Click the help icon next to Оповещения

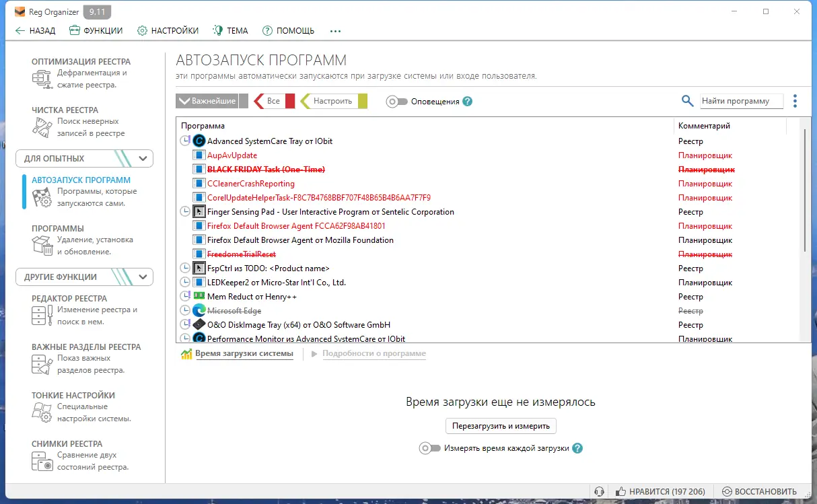(468, 102)
